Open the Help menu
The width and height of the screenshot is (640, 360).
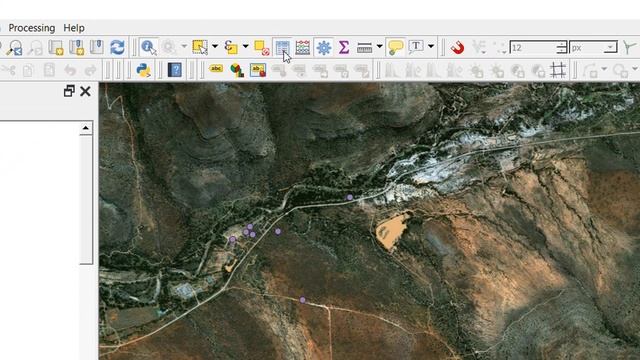[x=74, y=28]
